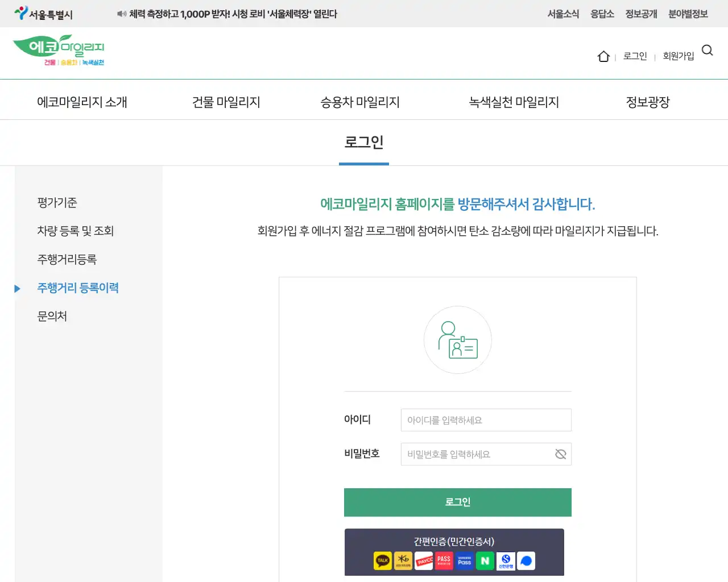Click 회원가입 link in header
Screen dimensions: 728x582
click(x=679, y=56)
